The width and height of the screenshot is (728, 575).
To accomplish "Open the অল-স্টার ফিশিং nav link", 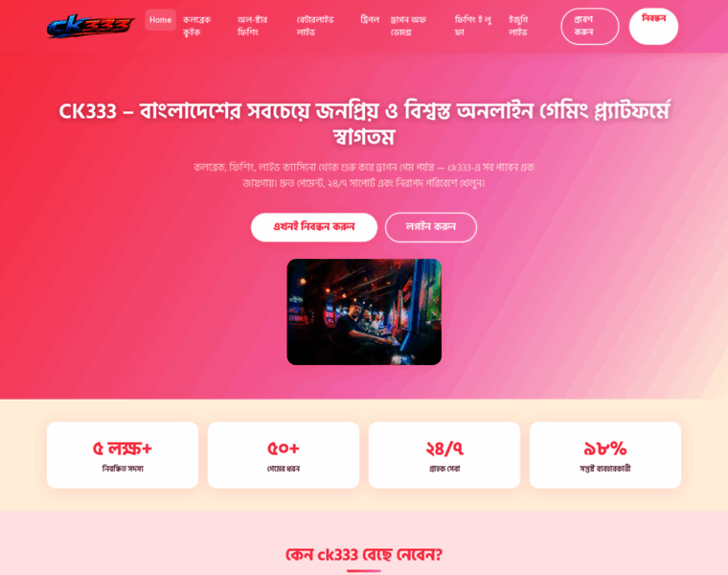I will pos(252,26).
